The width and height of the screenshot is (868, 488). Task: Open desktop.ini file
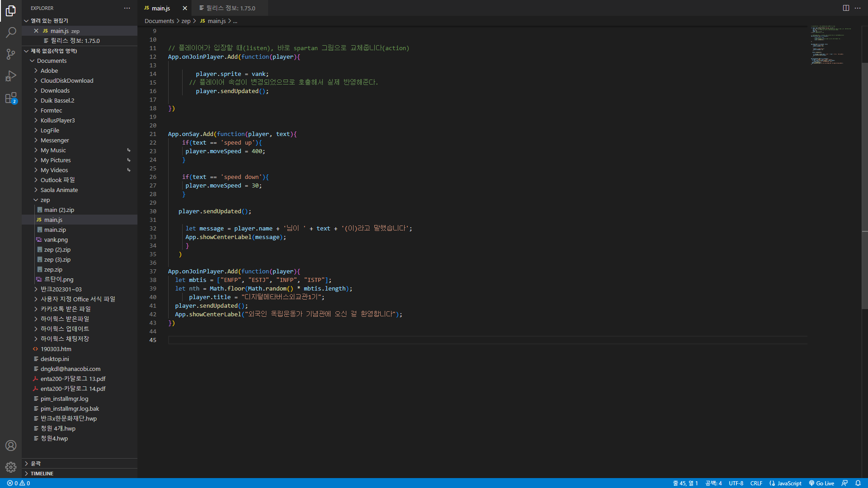[x=80, y=359]
